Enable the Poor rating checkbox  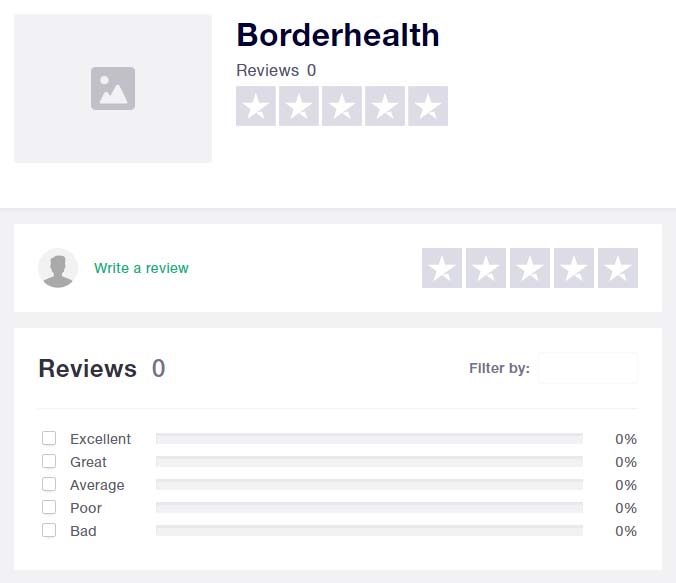coord(49,507)
